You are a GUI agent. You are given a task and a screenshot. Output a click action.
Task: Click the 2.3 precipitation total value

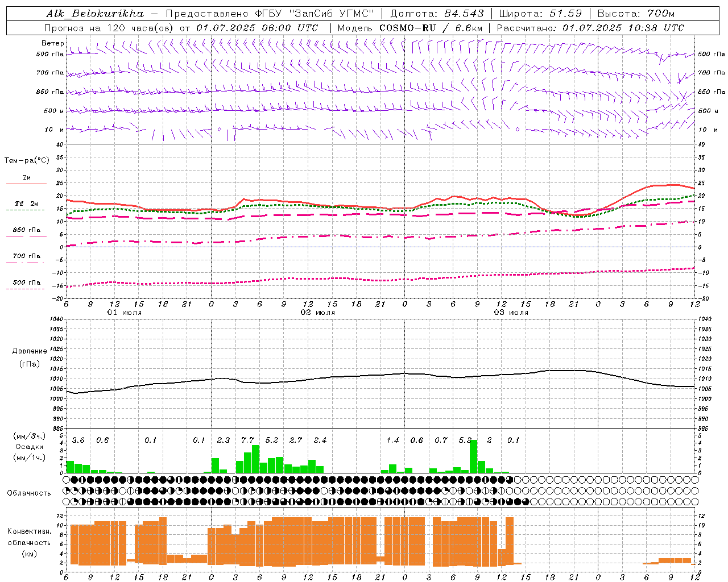coord(224,440)
